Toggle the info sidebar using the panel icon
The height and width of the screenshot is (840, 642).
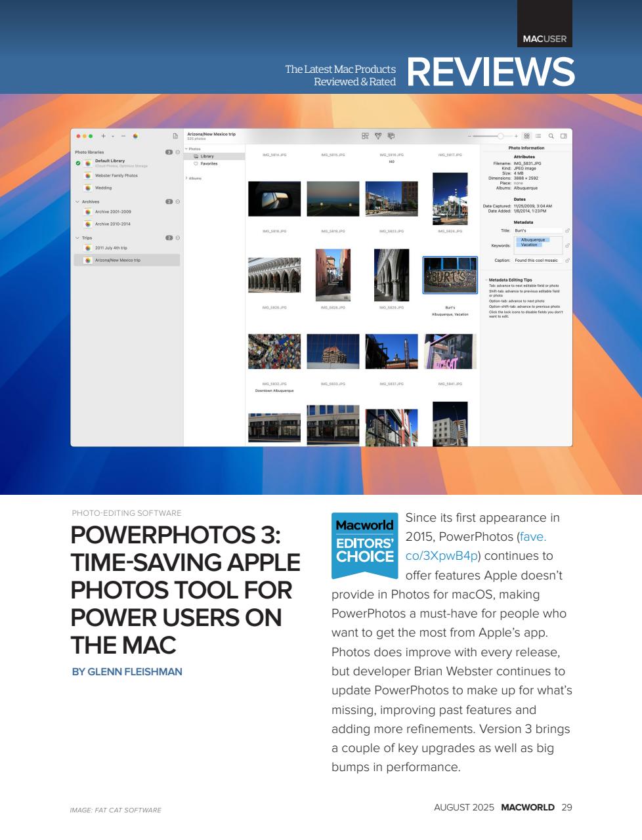(x=563, y=136)
